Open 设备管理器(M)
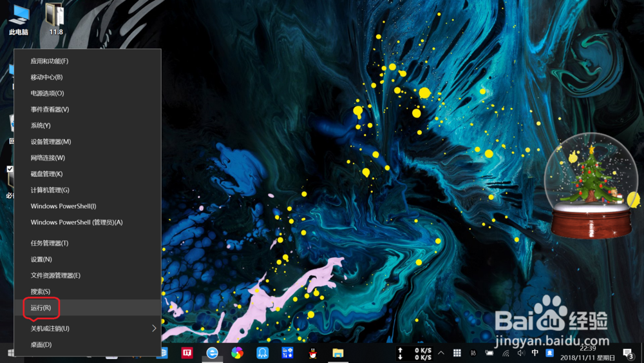644x363 pixels. [x=88, y=141]
